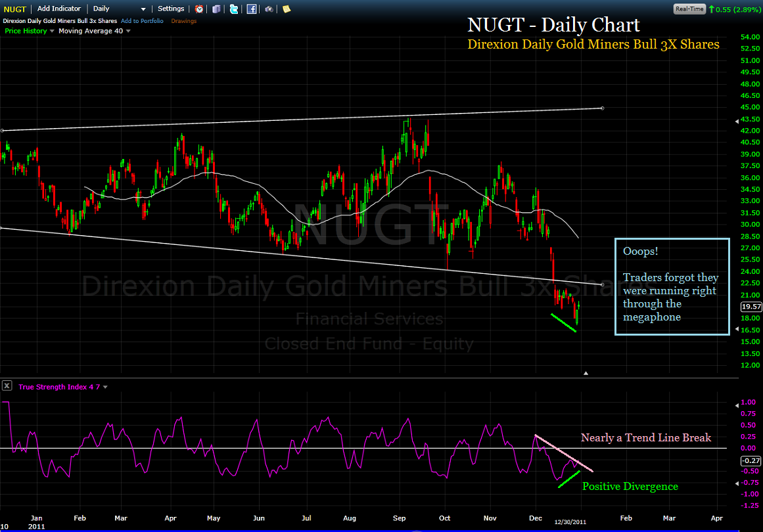Click the price scale arrow near 43.50
Screen dimensions: 763x532
click(737, 121)
